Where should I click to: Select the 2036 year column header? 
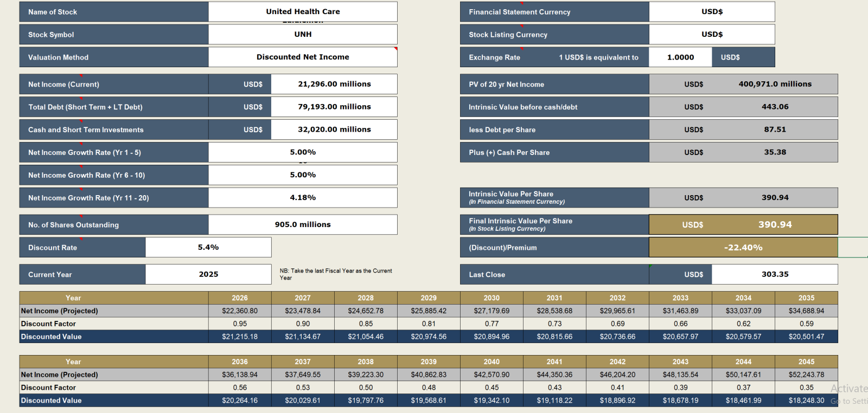pos(240,362)
